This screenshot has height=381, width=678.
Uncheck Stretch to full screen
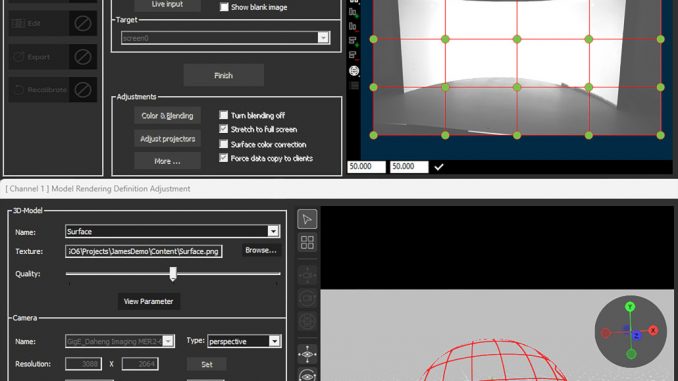click(224, 129)
